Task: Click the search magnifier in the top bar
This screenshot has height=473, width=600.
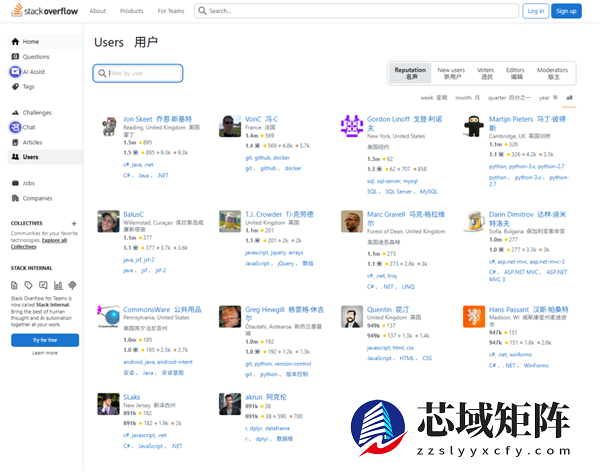Action: pos(202,11)
